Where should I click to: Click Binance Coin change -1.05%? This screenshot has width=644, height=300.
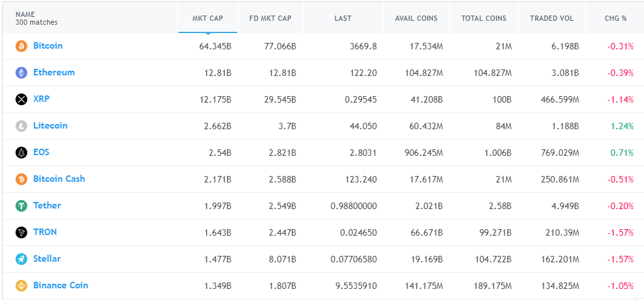pyautogui.click(x=621, y=286)
